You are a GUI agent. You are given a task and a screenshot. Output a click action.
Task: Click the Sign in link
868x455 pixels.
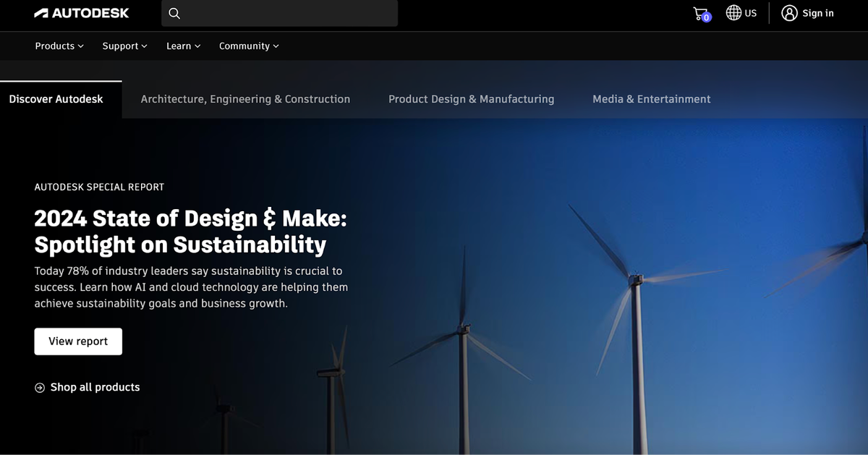point(818,13)
